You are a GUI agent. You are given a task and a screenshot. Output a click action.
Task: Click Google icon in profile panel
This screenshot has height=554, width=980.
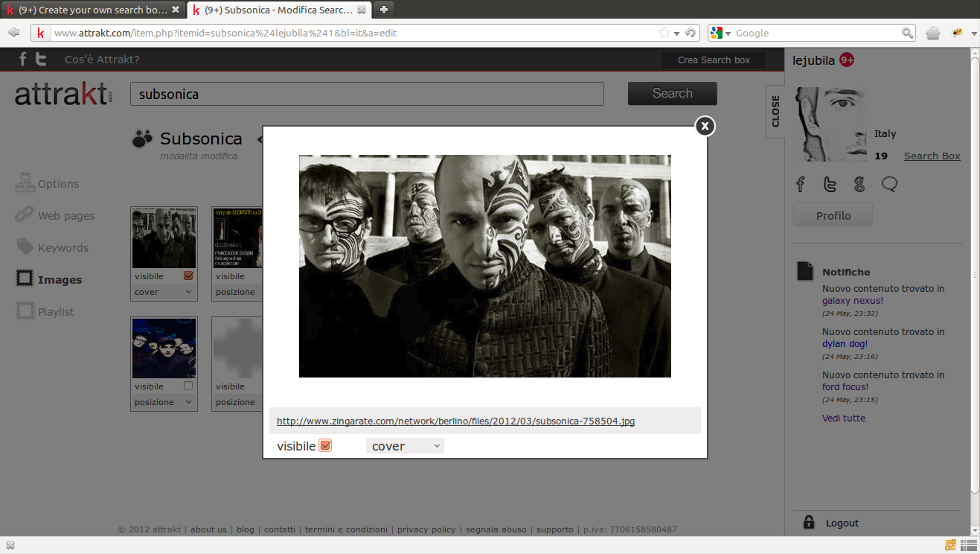(859, 184)
